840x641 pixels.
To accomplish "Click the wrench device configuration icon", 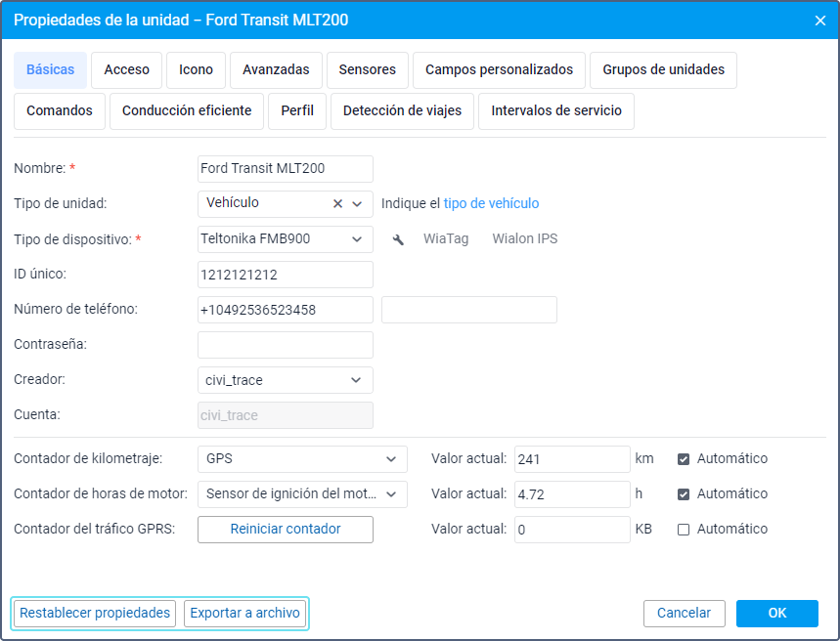I will point(398,239).
